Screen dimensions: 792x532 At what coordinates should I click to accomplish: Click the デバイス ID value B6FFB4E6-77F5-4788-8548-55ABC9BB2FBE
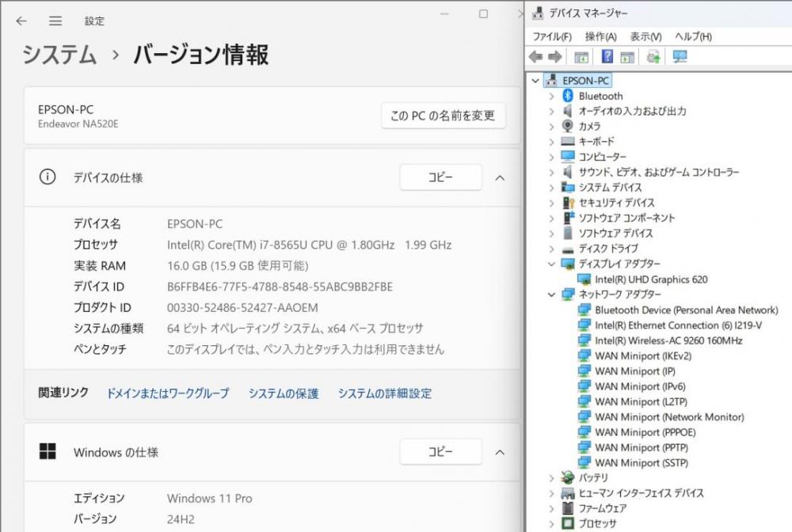(280, 287)
